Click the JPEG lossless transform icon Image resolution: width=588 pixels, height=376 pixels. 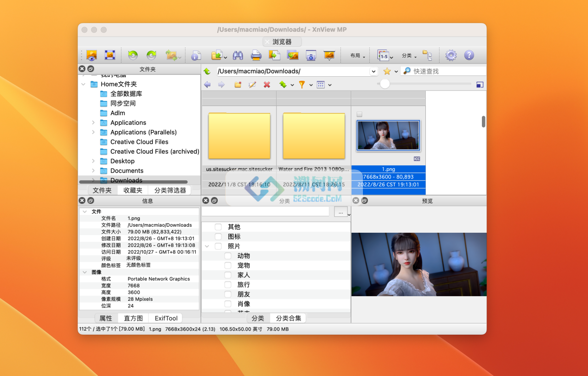171,55
